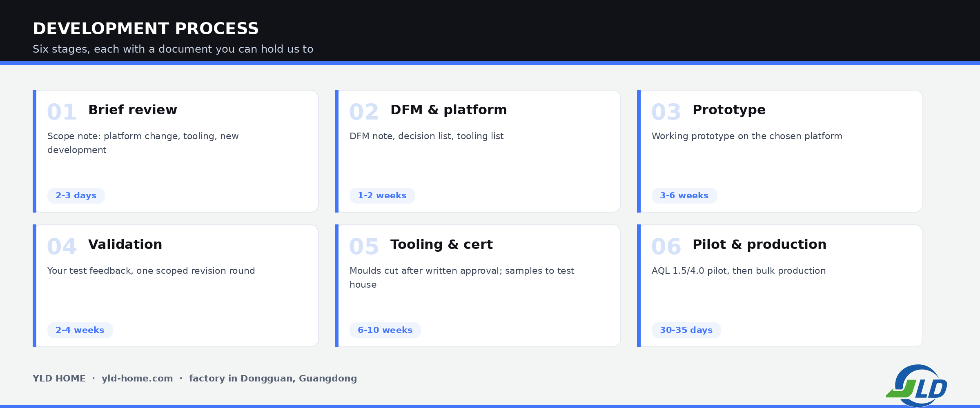Click the '2-4 weeks' duration badge

coord(80,330)
